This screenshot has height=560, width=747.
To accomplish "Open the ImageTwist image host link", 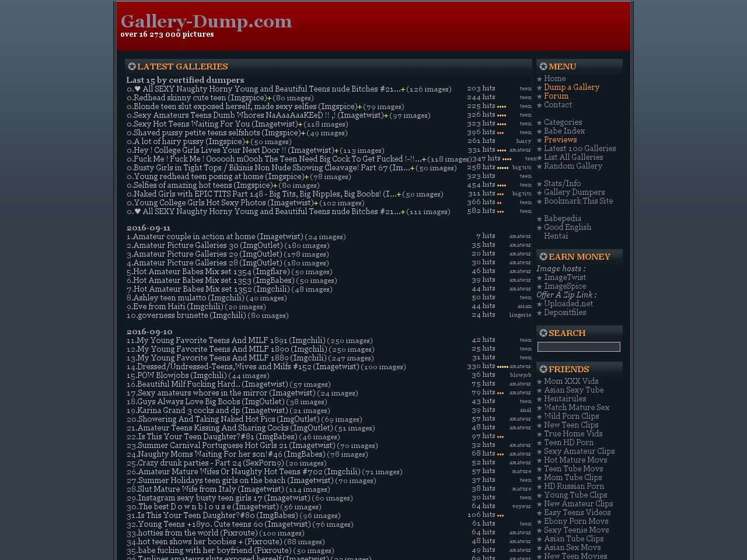I will tap(565, 278).
